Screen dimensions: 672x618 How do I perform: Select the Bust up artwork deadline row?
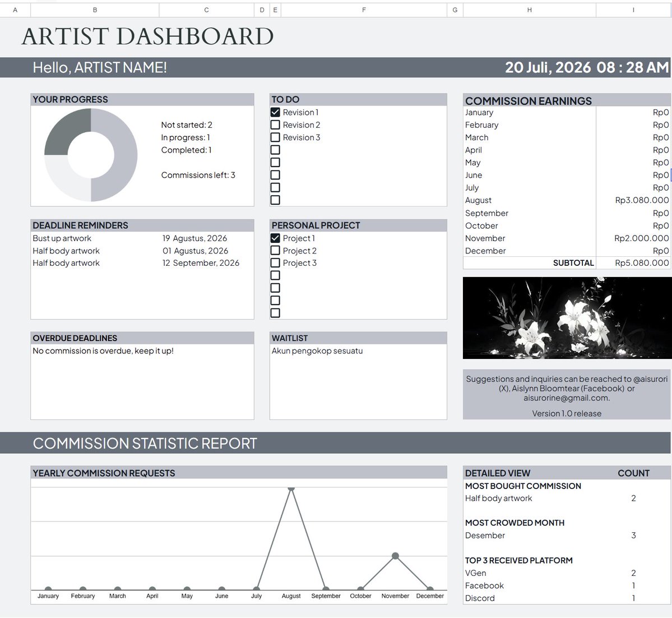[x=142, y=238]
